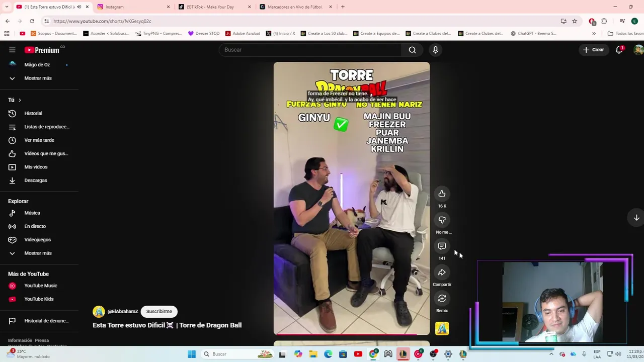Dislike the Short with thumbs-down icon
The width and height of the screenshot is (644, 362).
pos(442,220)
